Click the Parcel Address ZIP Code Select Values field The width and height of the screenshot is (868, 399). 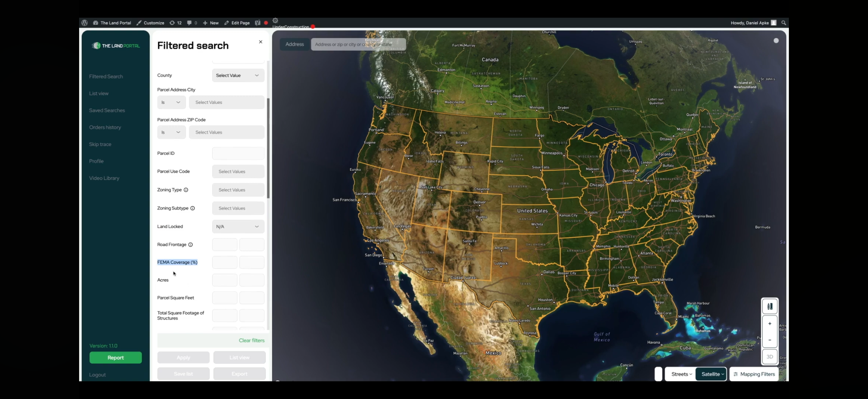[x=227, y=132]
